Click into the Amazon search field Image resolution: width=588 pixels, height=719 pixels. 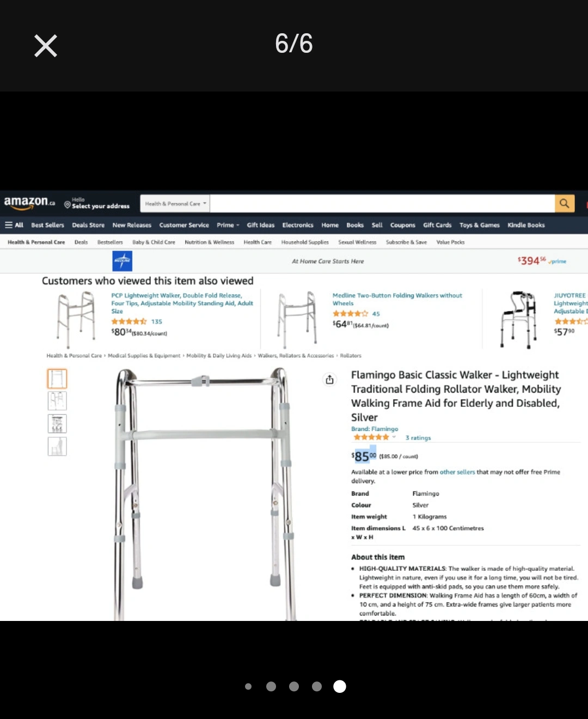click(x=382, y=204)
